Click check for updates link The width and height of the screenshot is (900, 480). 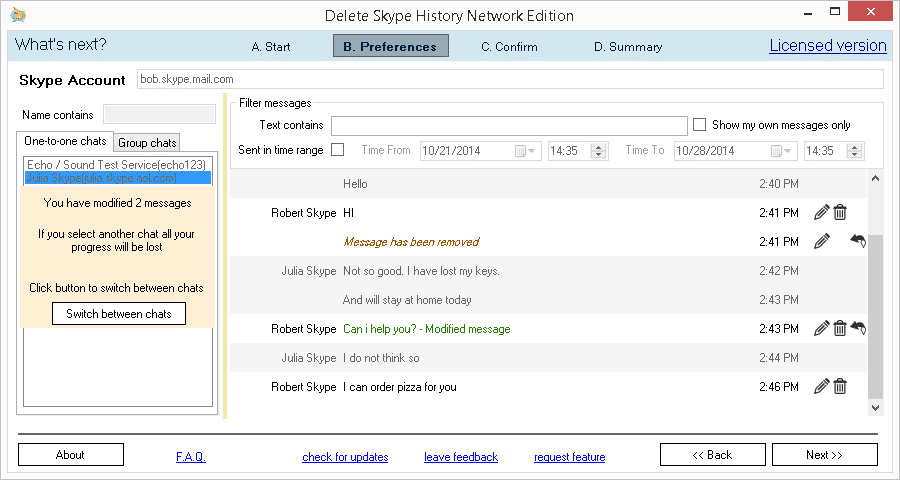click(345, 457)
